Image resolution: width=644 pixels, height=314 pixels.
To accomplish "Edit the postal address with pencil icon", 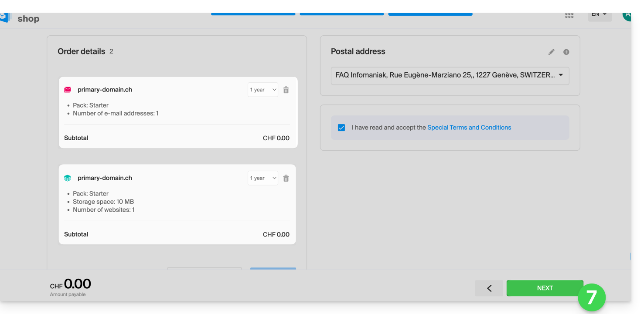I will coord(552,52).
